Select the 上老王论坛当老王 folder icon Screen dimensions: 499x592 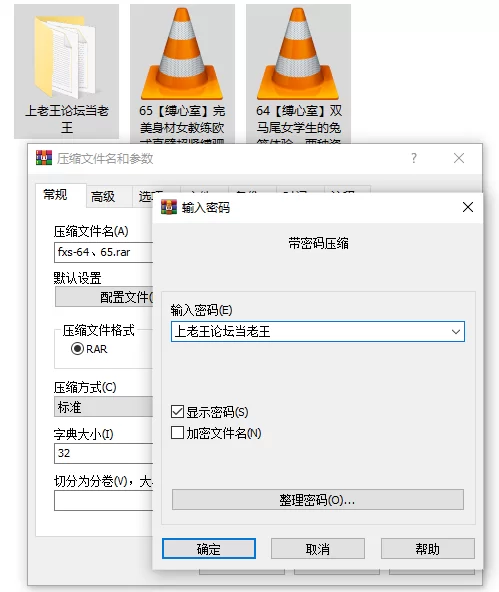[x=66, y=57]
